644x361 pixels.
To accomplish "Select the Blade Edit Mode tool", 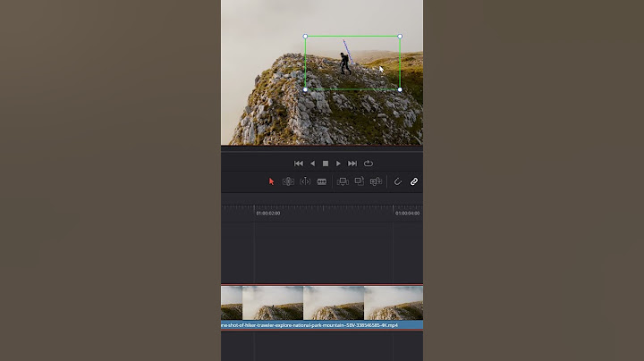I will click(322, 181).
